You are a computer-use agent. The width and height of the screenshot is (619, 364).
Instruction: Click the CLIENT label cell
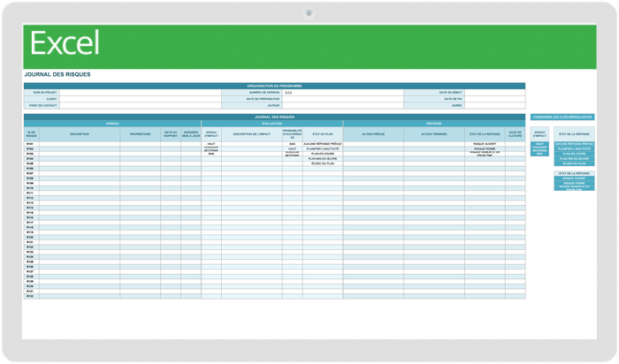click(x=42, y=99)
